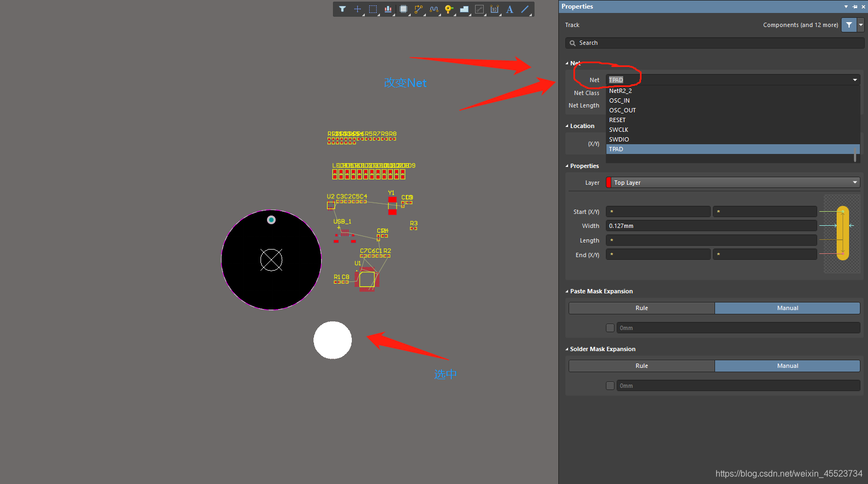This screenshot has height=484, width=868.
Task: Select the place component chip icon
Action: point(403,9)
